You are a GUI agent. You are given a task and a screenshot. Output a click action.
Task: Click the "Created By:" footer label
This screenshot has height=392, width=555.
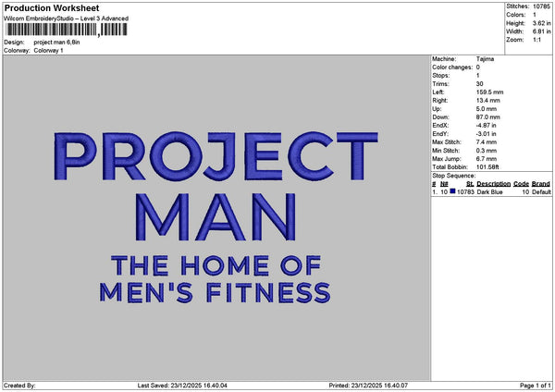coord(19,386)
